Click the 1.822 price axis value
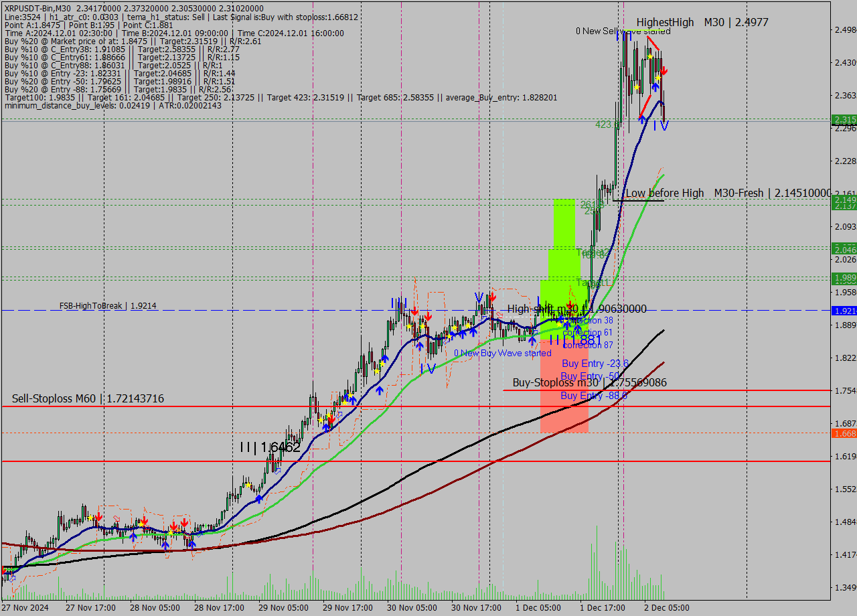 pos(844,358)
